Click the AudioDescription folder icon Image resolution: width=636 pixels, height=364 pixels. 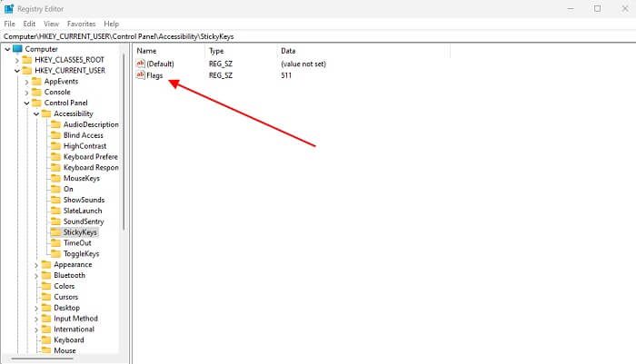[x=55, y=124]
